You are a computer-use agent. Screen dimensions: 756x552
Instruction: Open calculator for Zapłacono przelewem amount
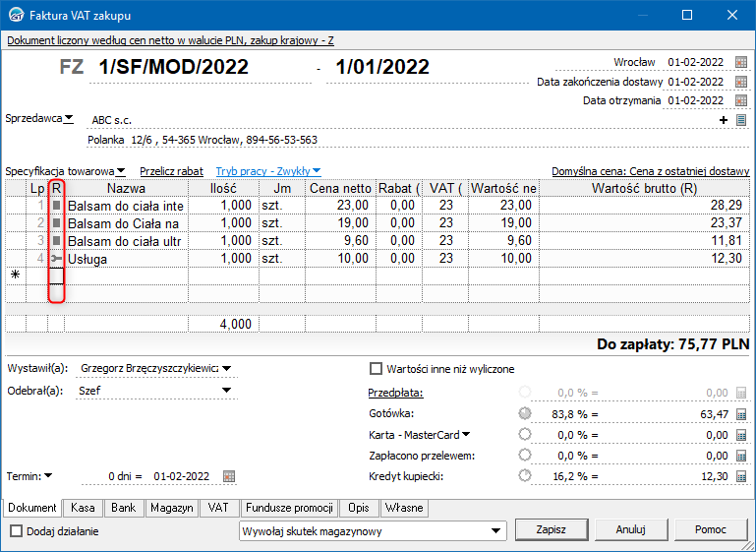[741, 456]
